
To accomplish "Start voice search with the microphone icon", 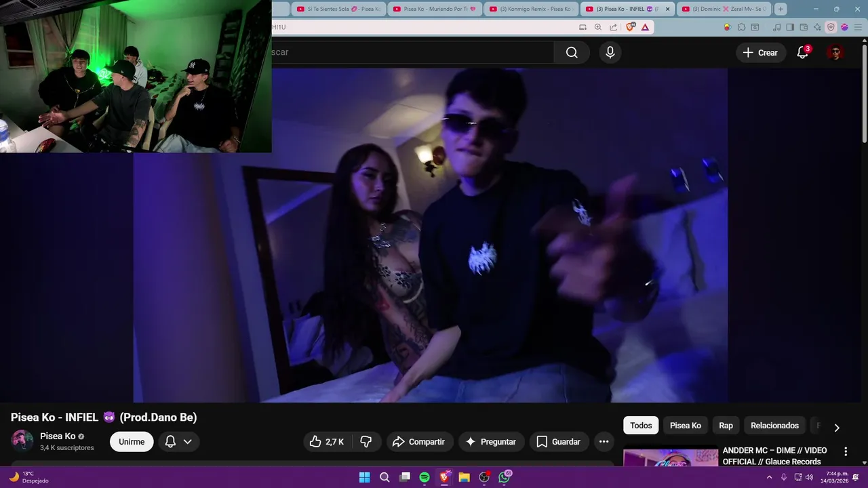I will click(x=610, y=52).
